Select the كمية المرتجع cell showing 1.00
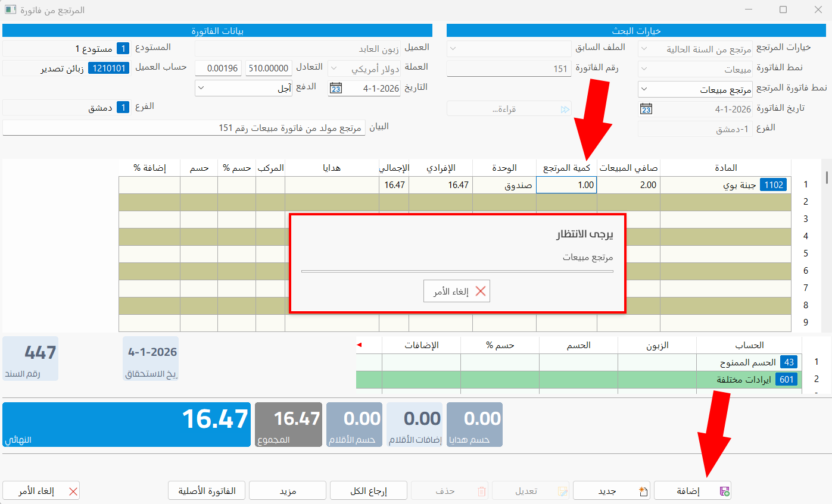This screenshot has width=832, height=504. (x=566, y=184)
